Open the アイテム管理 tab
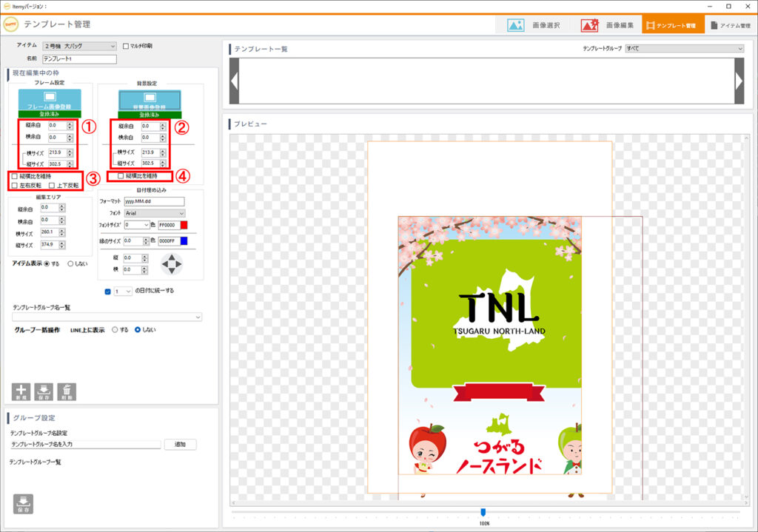The width and height of the screenshot is (758, 532). coord(730,25)
